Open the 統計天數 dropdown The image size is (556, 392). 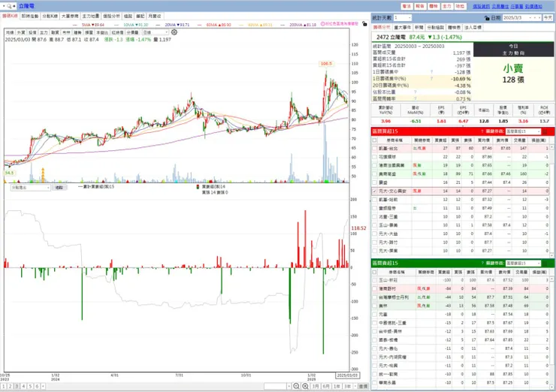(x=402, y=18)
